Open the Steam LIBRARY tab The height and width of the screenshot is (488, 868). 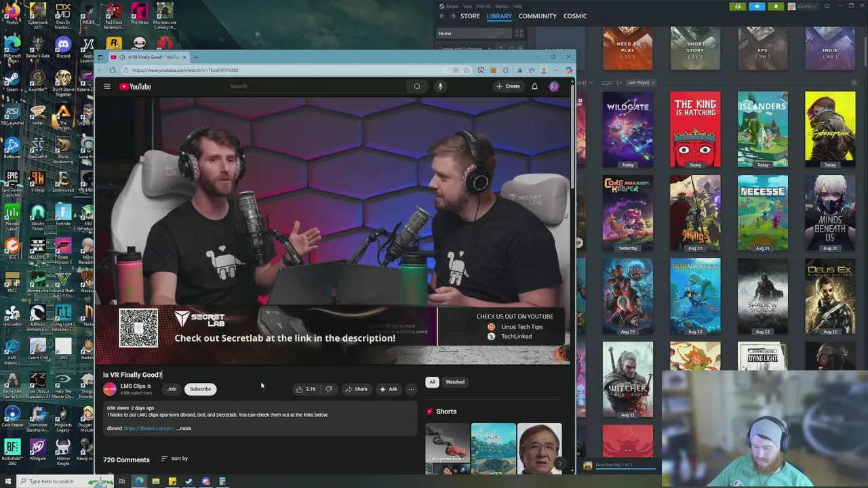[x=498, y=16]
